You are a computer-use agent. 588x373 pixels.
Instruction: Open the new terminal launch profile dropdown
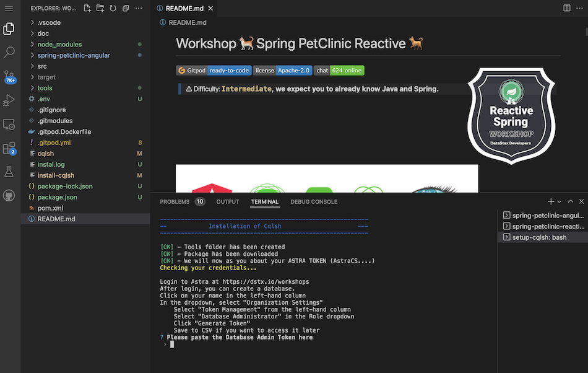(x=560, y=202)
